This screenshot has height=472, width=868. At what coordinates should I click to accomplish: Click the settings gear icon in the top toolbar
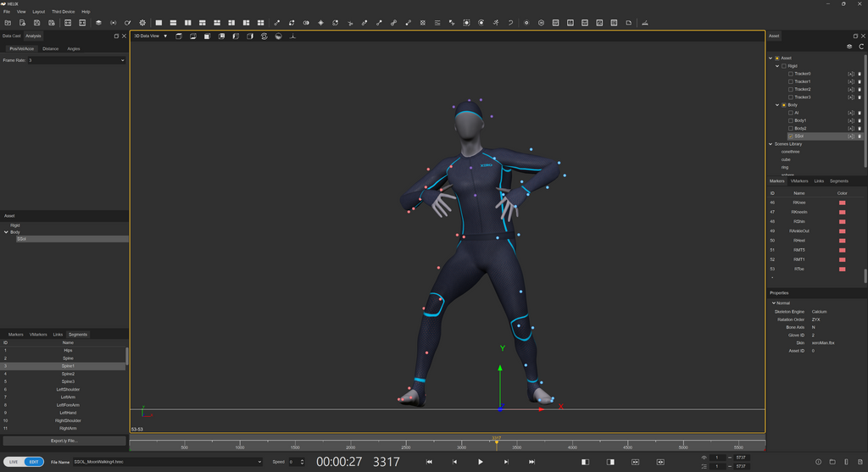(x=142, y=23)
